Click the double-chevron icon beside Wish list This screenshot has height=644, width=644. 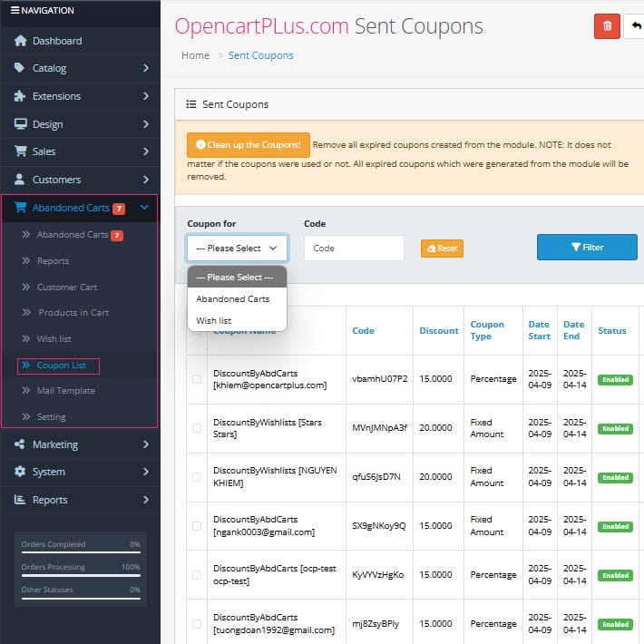coord(26,339)
